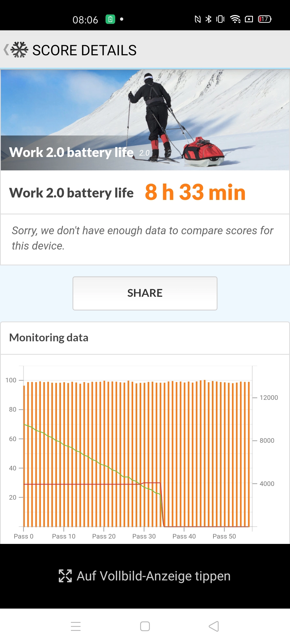The height and width of the screenshot is (644, 290).
Task: Tap the SCORE DETAILS title text
Action: pyautogui.click(x=84, y=50)
